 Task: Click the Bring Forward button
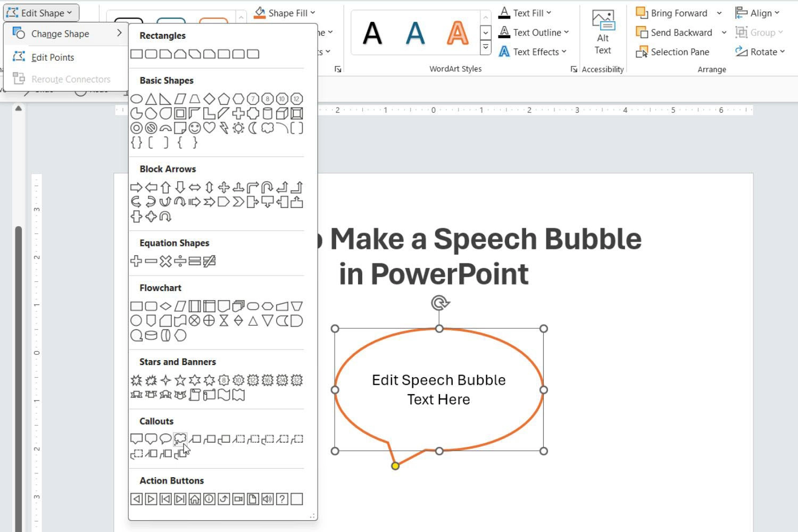pos(672,13)
